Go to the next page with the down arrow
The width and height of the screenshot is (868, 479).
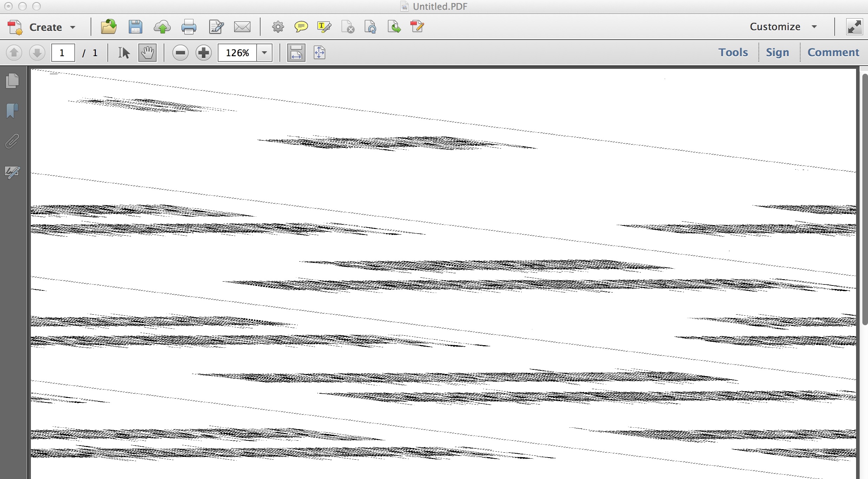(x=37, y=53)
